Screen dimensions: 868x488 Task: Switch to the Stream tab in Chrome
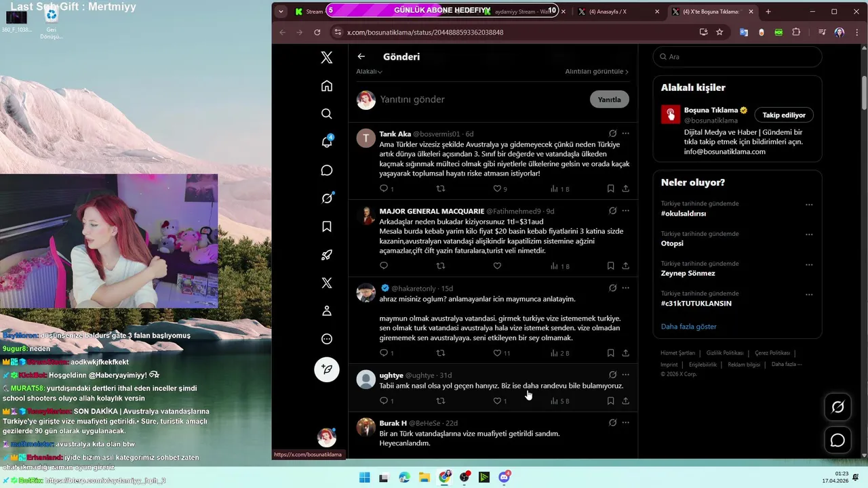click(x=309, y=12)
